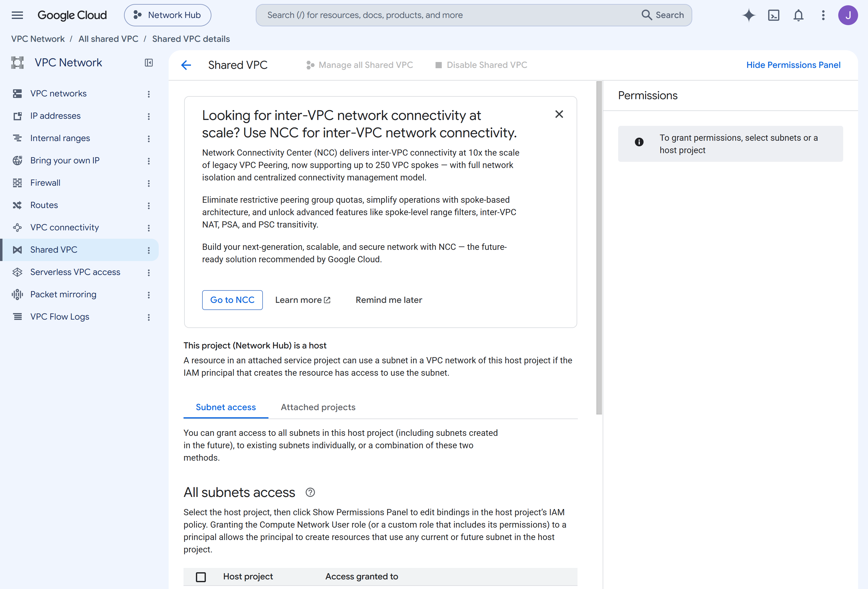Open the notifications bell
Viewport: 868px width, 589px height.
coord(798,15)
